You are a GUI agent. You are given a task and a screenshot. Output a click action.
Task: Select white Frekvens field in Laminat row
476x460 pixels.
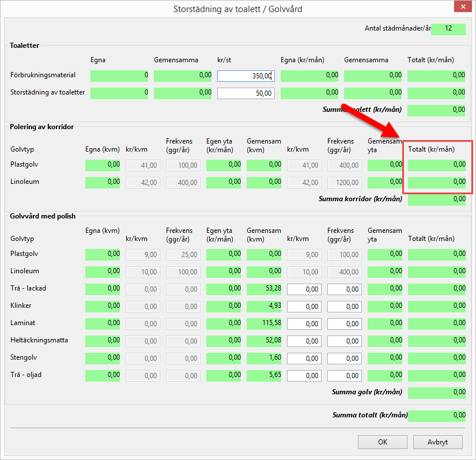tap(344, 323)
